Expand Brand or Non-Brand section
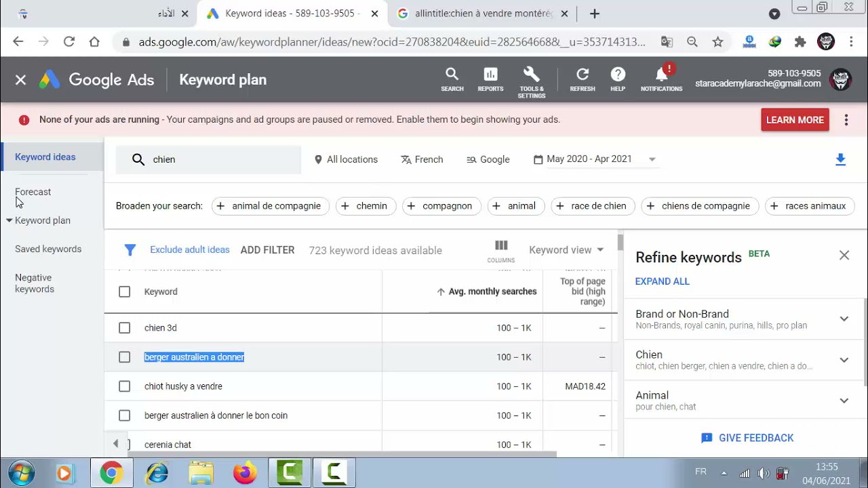 tap(844, 319)
